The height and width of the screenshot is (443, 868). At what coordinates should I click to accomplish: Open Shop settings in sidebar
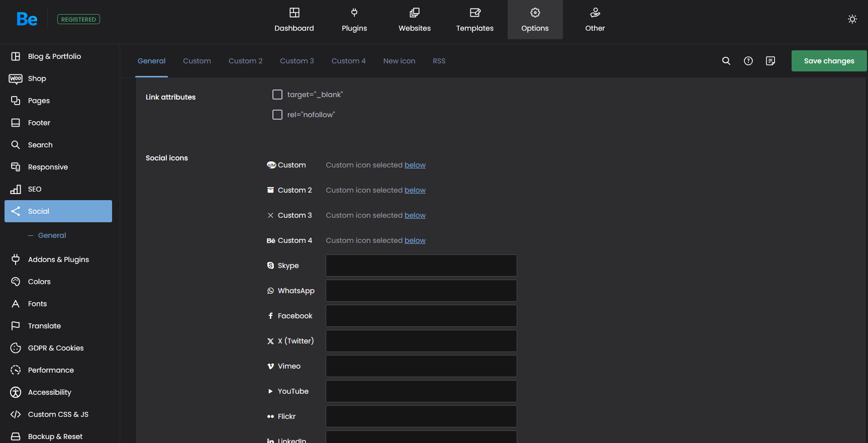(58, 78)
